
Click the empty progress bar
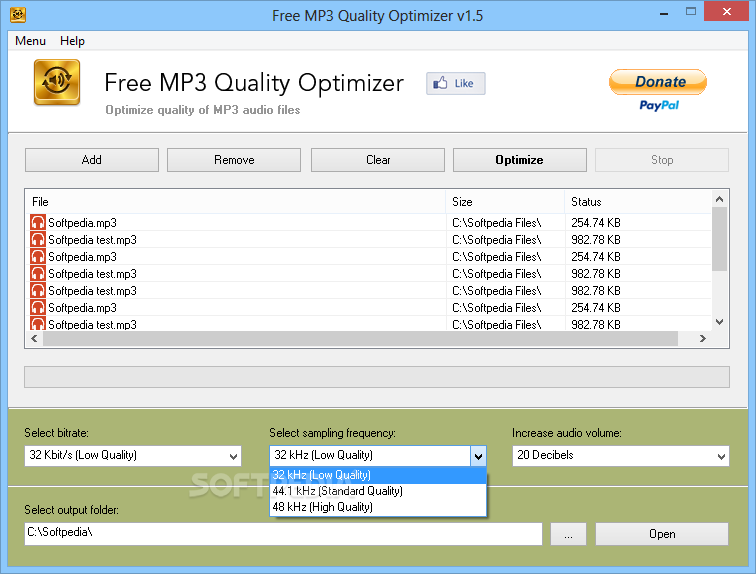377,377
